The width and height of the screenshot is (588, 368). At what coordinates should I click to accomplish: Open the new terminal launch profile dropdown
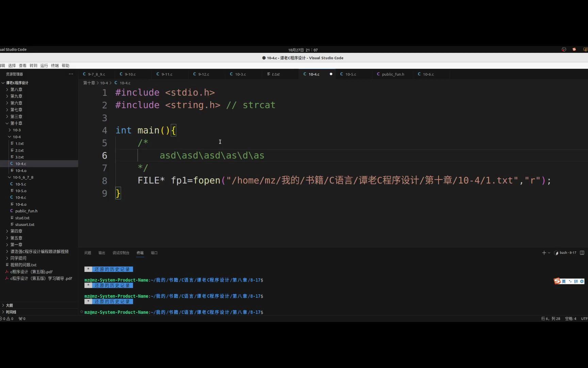[x=549, y=253]
